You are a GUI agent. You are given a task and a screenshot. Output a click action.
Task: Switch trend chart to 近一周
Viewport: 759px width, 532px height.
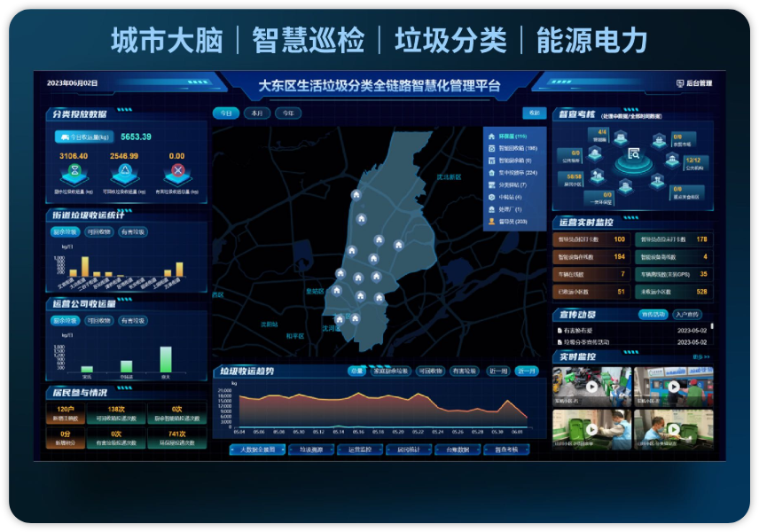[x=497, y=371]
